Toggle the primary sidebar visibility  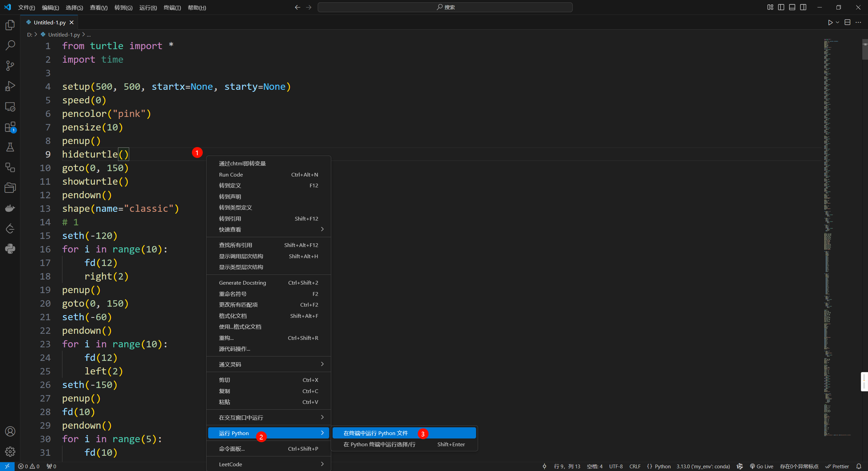click(781, 7)
